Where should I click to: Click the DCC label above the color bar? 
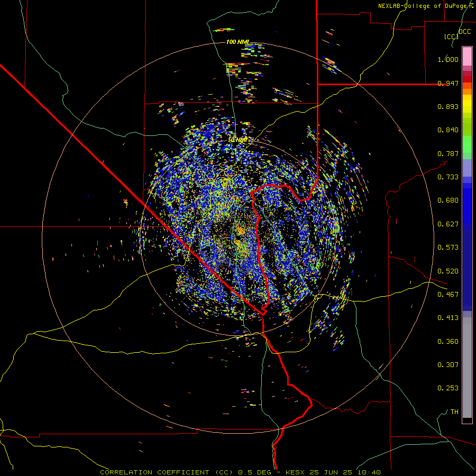tap(464, 32)
